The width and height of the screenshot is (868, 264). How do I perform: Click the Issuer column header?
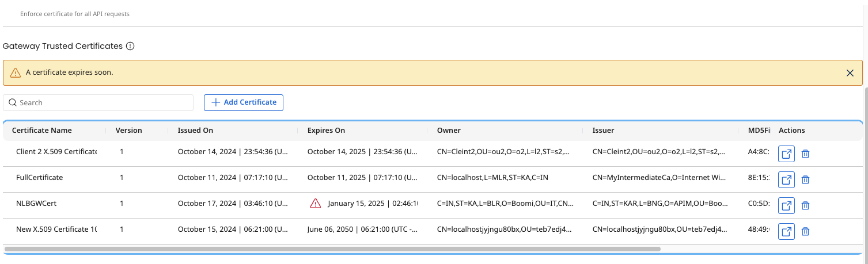point(603,131)
